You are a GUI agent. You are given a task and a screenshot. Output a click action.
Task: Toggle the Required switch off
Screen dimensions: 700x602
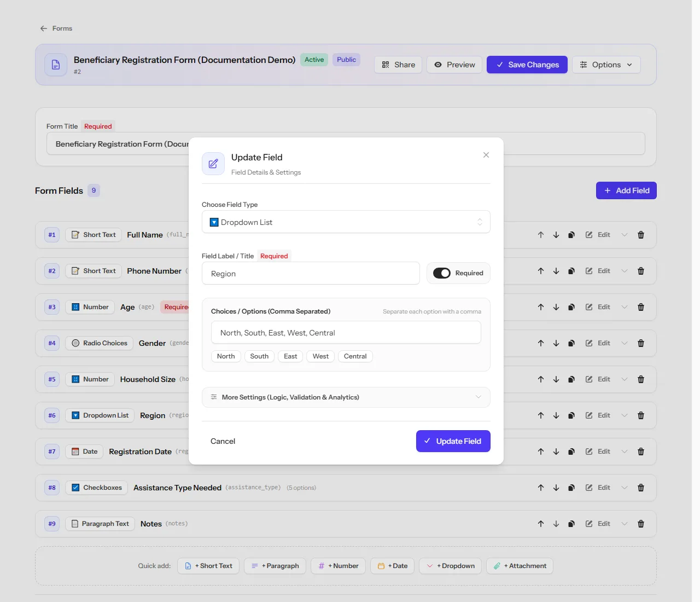click(x=442, y=273)
